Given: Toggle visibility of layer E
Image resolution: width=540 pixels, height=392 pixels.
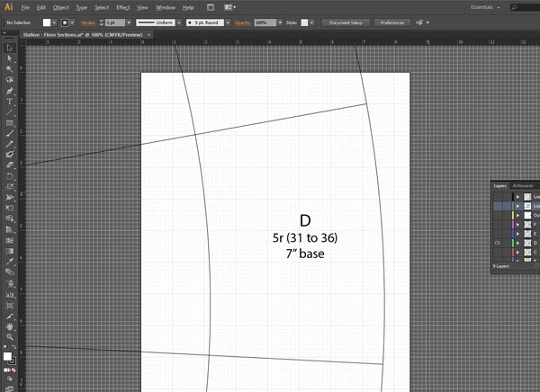Looking at the screenshot, I should 497,233.
